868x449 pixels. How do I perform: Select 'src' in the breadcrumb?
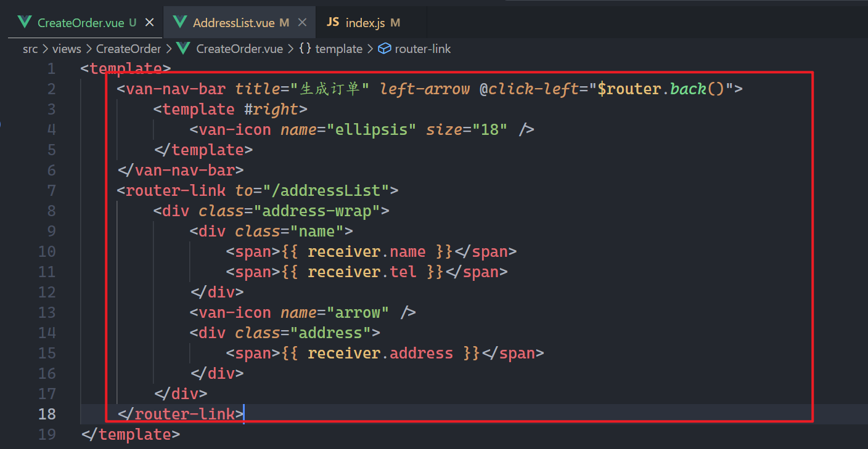30,49
